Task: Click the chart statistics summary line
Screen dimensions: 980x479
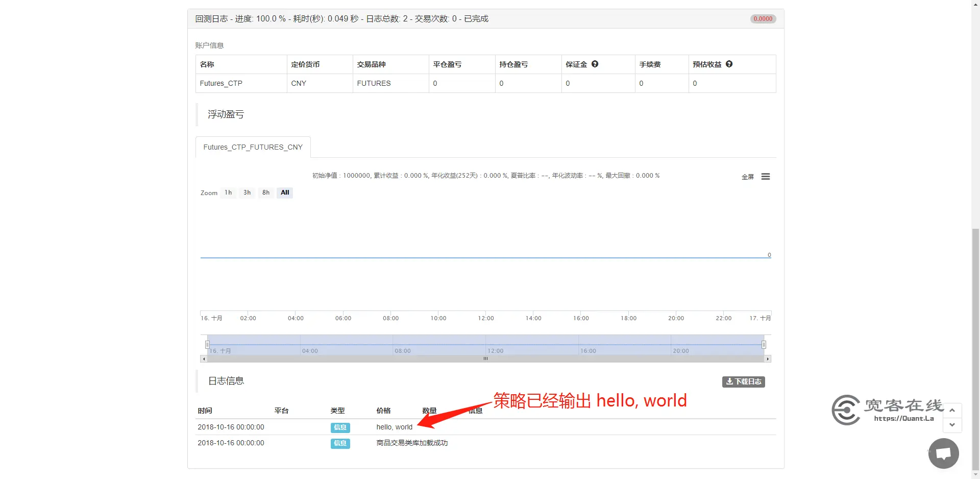Action: [x=486, y=176]
